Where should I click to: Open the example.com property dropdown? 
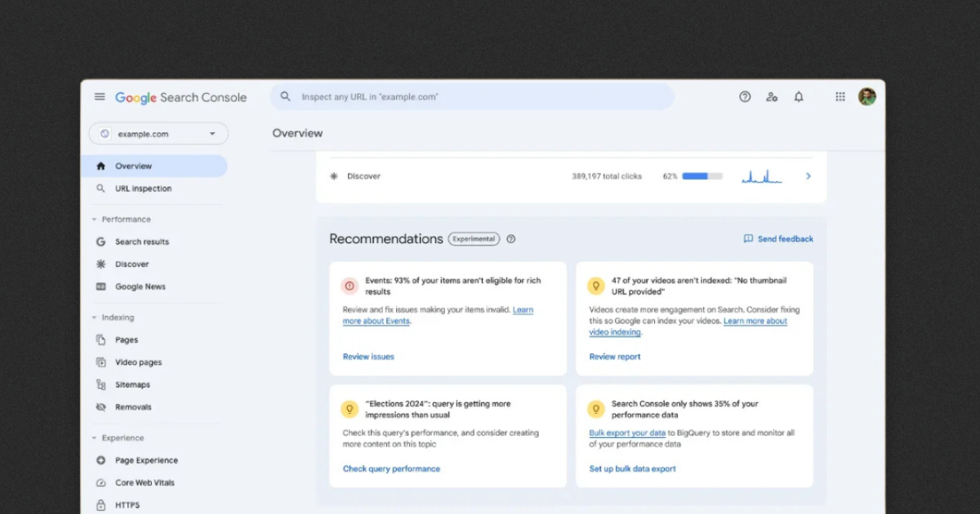tap(158, 134)
